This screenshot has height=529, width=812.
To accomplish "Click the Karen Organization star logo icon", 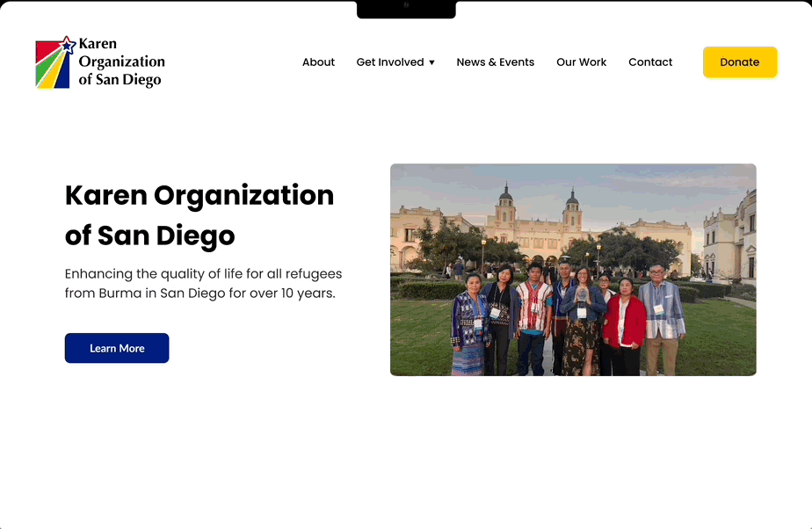I will click(x=55, y=62).
